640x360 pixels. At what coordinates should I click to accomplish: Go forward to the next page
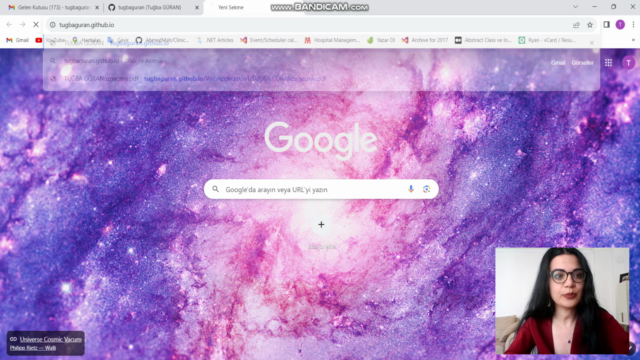pos(22,25)
